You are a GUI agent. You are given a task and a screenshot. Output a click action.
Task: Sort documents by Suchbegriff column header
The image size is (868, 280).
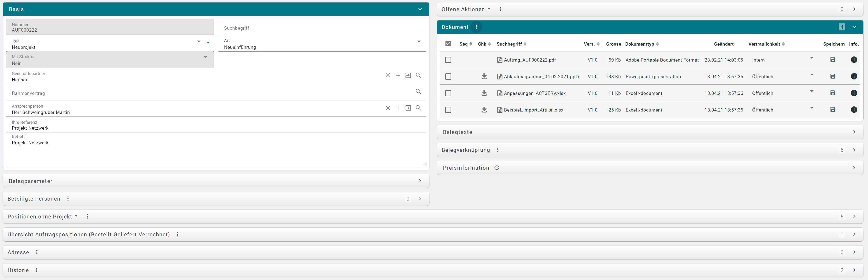[509, 44]
